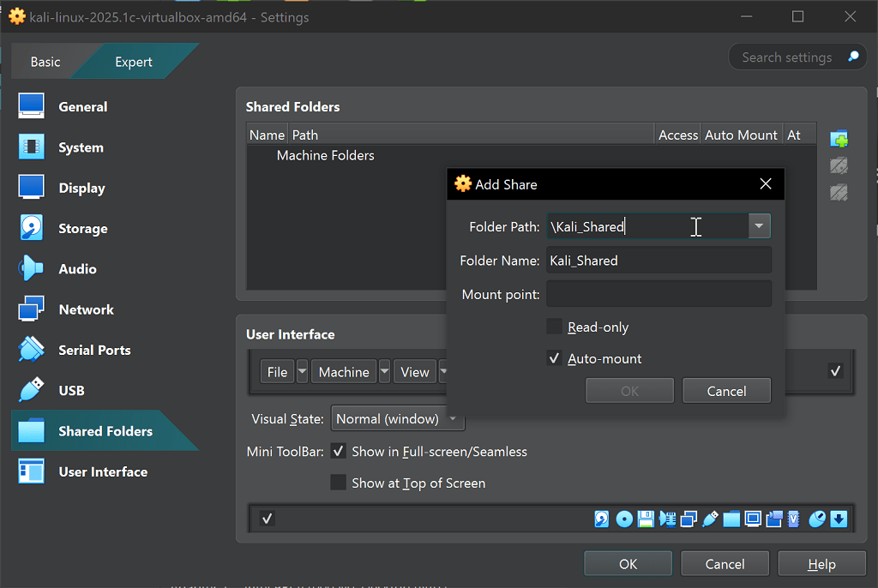Click the recording camera status bar icon
Screen dimensions: 878x588
click(x=774, y=519)
